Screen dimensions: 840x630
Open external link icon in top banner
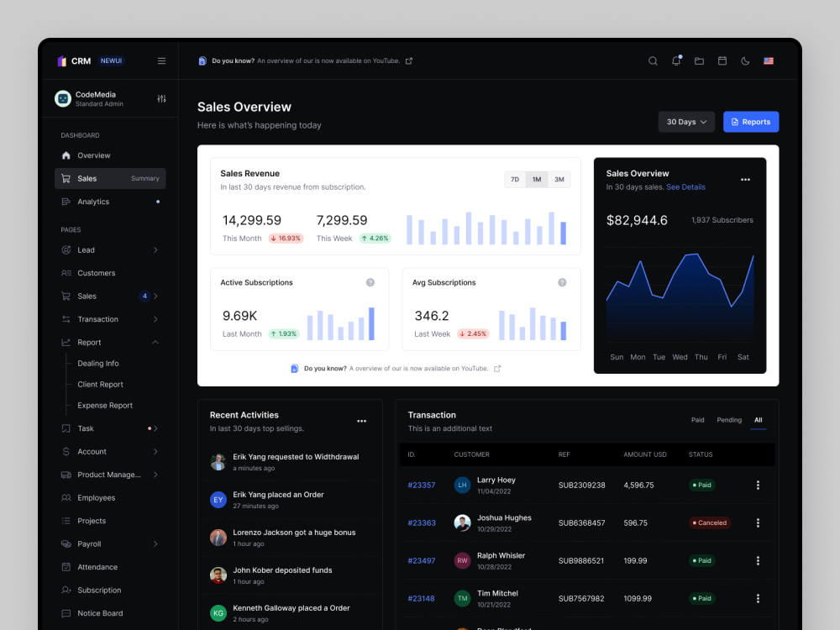click(409, 61)
